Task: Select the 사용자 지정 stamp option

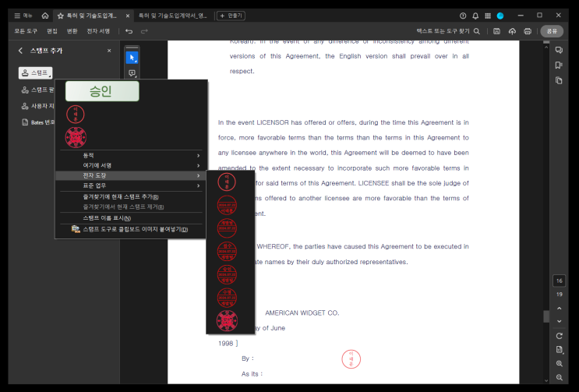Action: click(x=37, y=106)
